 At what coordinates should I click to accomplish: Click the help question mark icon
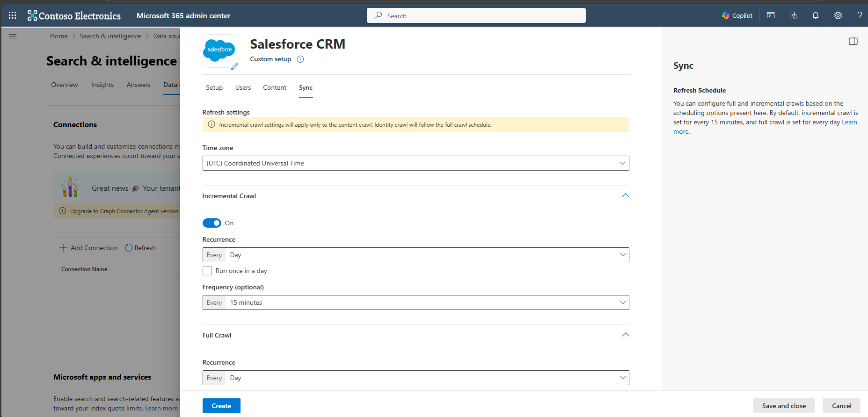pyautogui.click(x=860, y=15)
